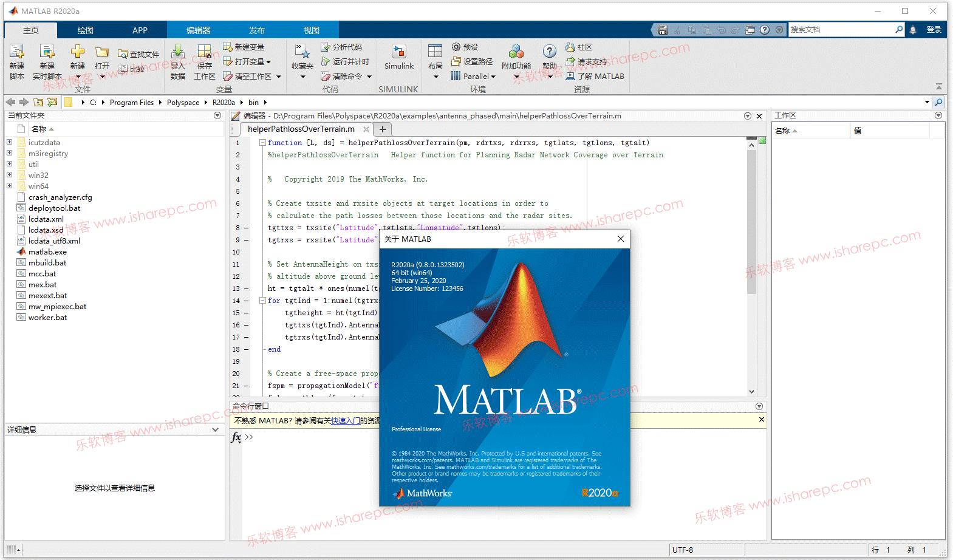Click the 布局 layout icon

[x=435, y=53]
